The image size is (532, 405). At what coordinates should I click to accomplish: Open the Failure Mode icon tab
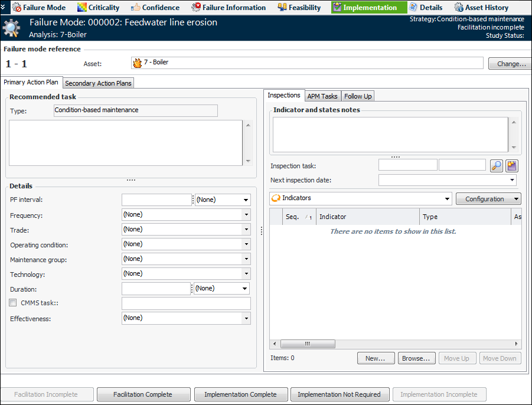(x=17, y=8)
